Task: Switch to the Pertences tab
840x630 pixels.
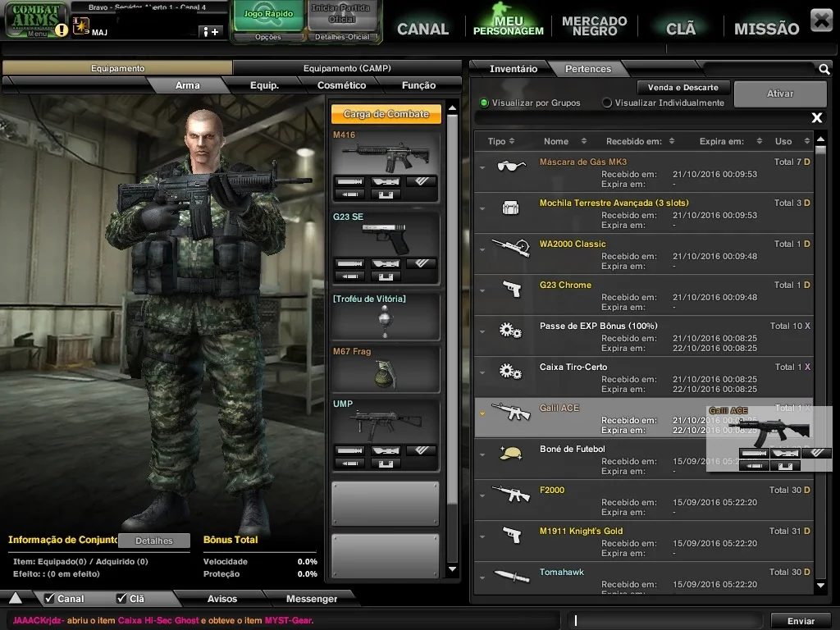Action: (x=587, y=69)
